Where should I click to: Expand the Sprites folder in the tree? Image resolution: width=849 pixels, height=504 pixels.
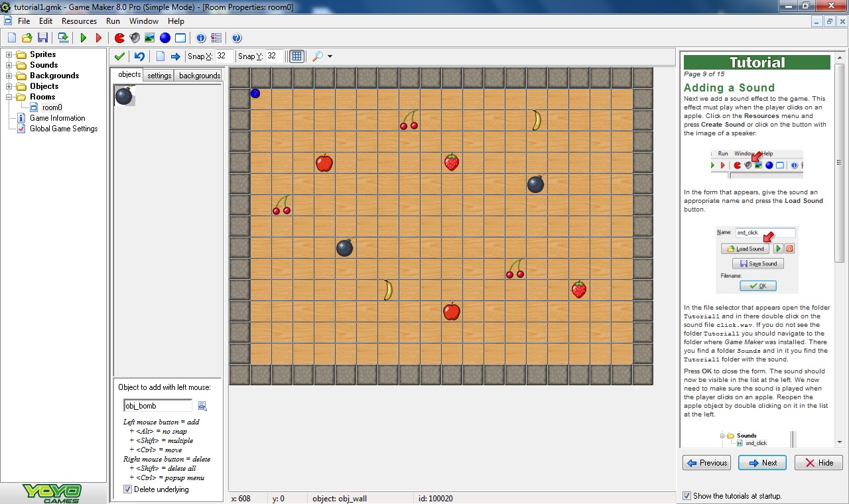click(9, 54)
